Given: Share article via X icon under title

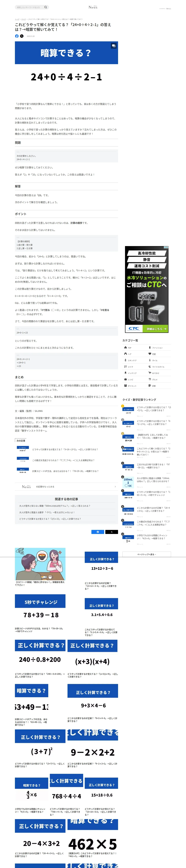Looking at the screenshot, I should click(22, 36).
